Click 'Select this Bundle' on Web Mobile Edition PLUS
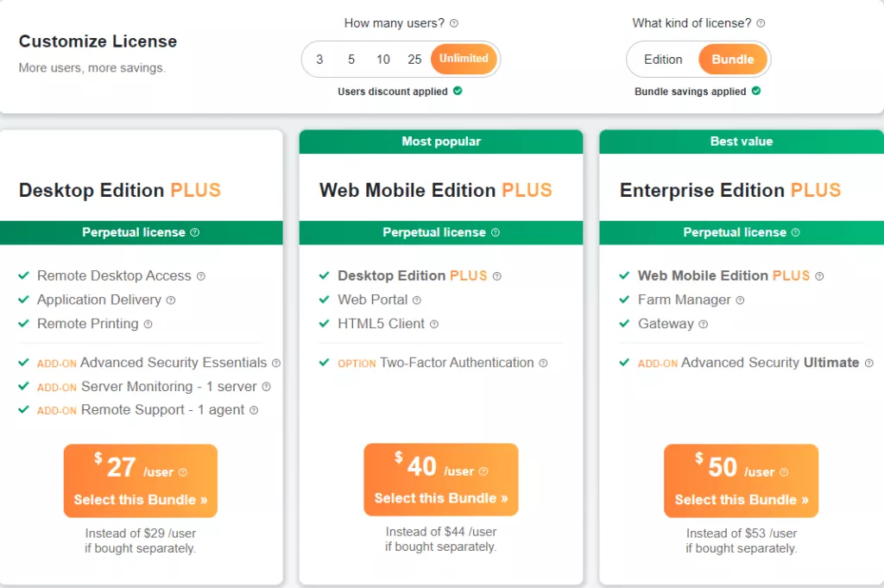 pos(440,498)
